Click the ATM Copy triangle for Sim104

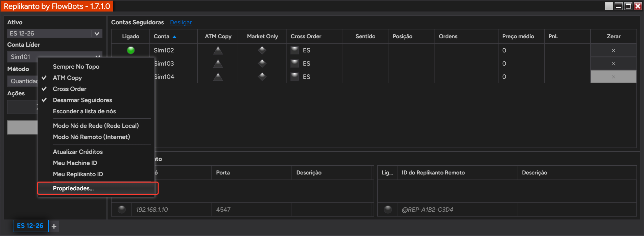click(218, 77)
